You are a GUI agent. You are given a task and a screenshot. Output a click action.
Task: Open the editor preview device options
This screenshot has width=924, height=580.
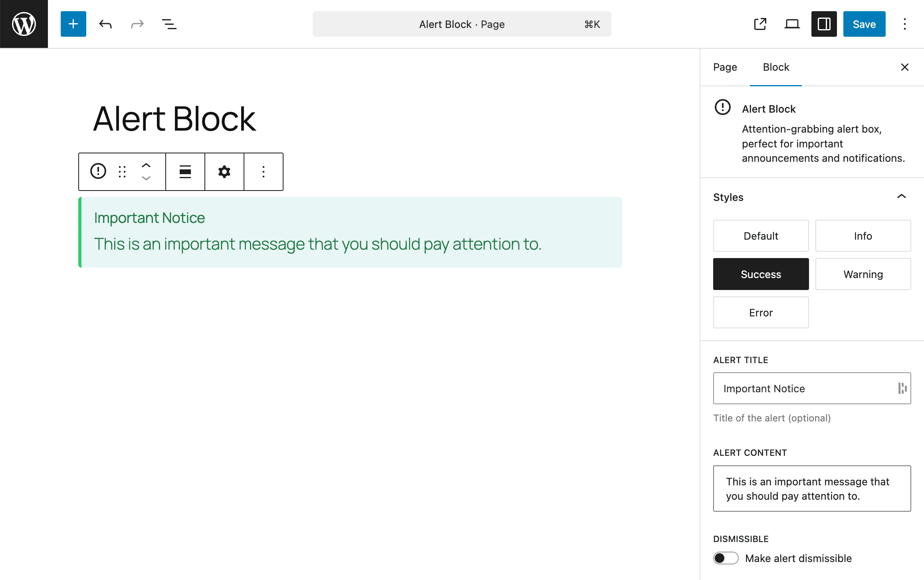[792, 24]
